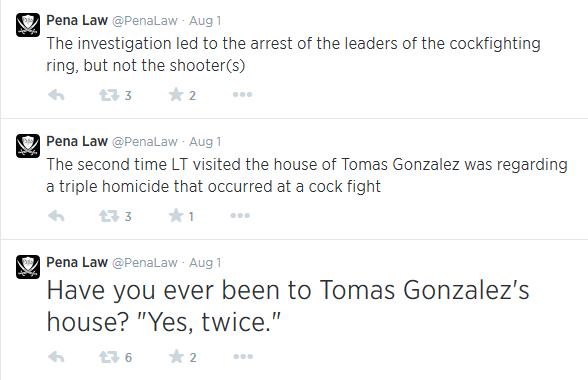Viewport: 588px width, 380px height.
Task: Retweet the cockfighting ring arrest tweet
Action: tap(109, 95)
